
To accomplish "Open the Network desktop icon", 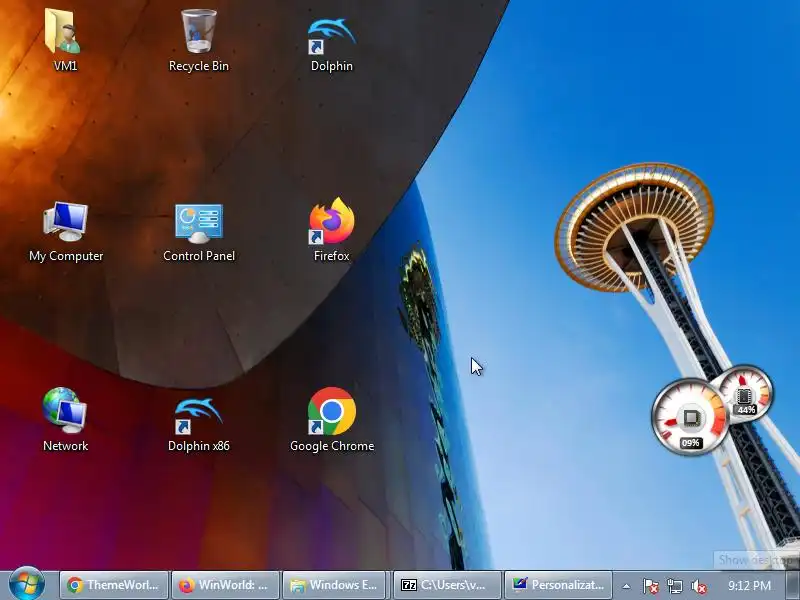I will [x=65, y=420].
